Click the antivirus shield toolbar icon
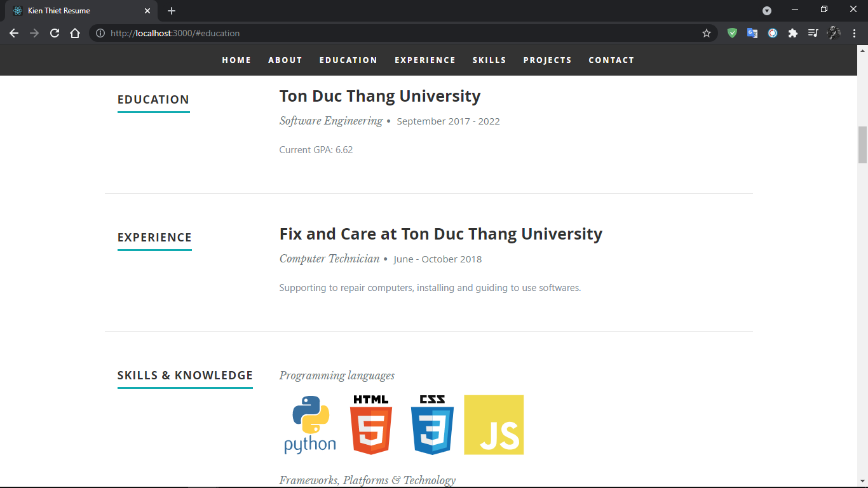Image resolution: width=868 pixels, height=488 pixels. (x=731, y=33)
